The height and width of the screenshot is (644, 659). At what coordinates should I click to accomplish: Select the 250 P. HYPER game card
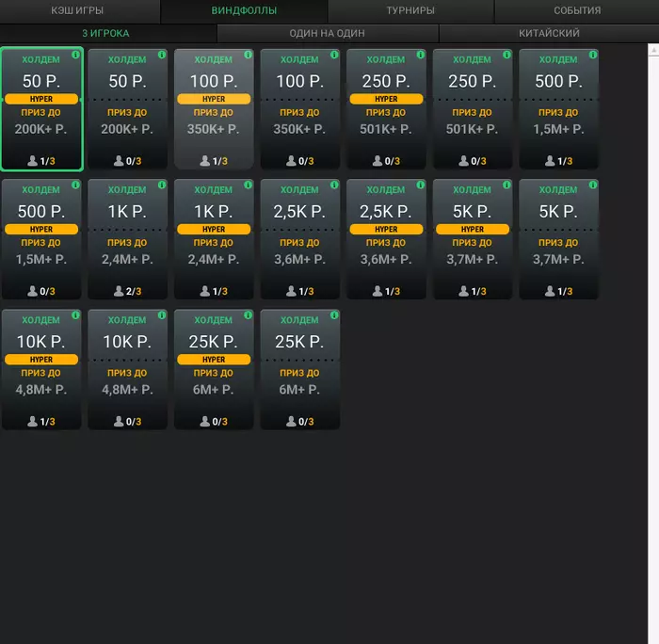(386, 109)
